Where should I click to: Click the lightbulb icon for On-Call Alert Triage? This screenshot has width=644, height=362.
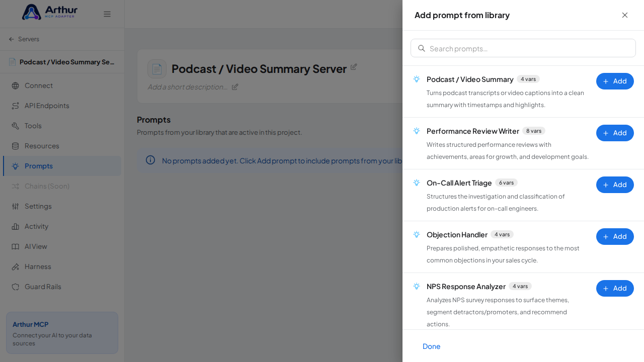click(417, 183)
